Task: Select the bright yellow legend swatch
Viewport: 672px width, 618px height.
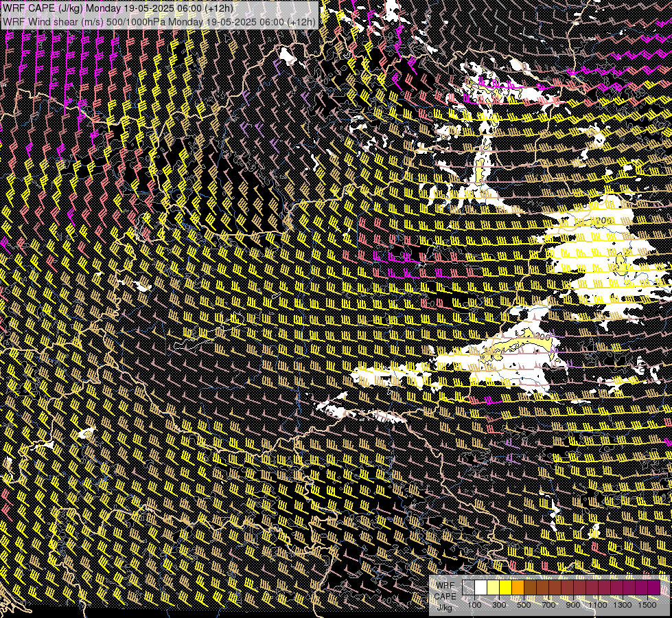Action: [x=506, y=587]
